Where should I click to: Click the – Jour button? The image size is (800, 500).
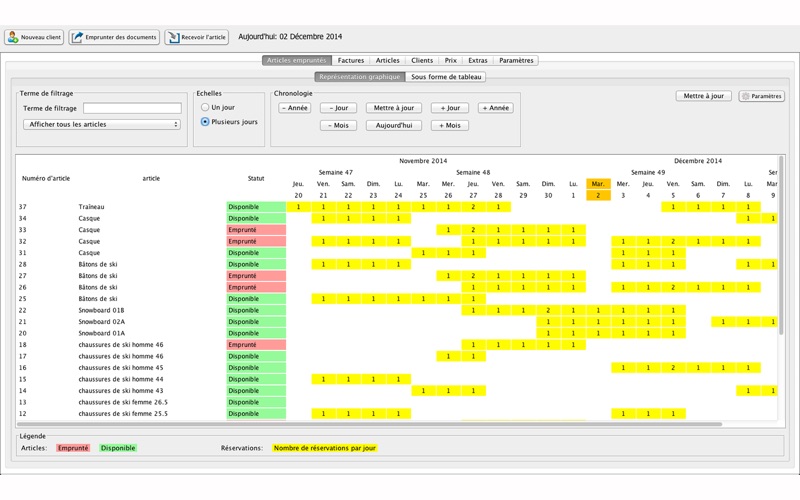(338, 108)
